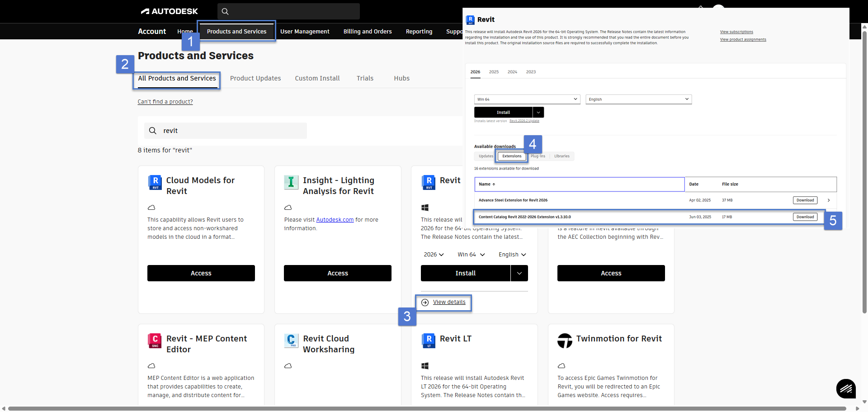
Task: Switch to the Hubs tab
Action: click(x=401, y=78)
